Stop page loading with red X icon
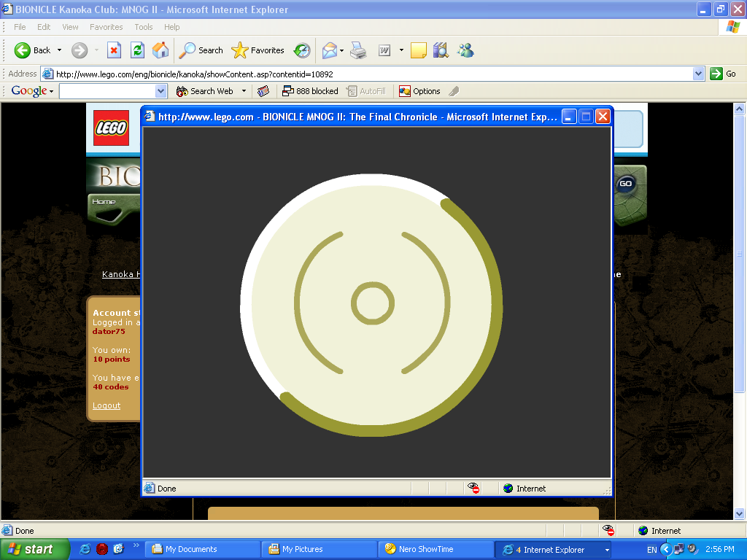747x560 pixels. click(114, 50)
